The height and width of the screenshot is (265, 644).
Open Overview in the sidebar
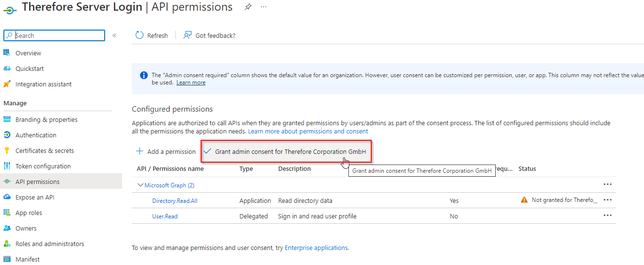[x=28, y=53]
